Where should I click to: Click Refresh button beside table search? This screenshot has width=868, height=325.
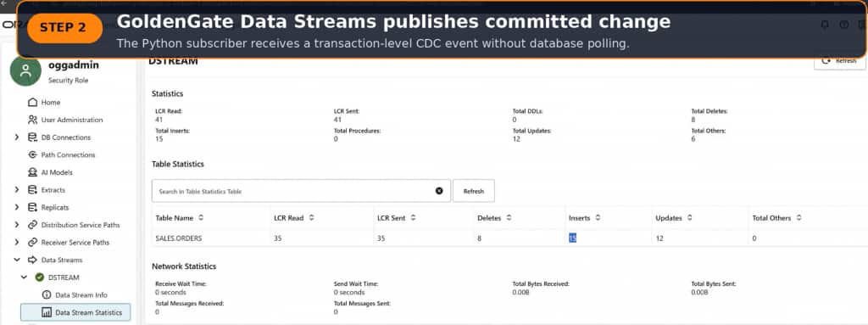tap(473, 191)
